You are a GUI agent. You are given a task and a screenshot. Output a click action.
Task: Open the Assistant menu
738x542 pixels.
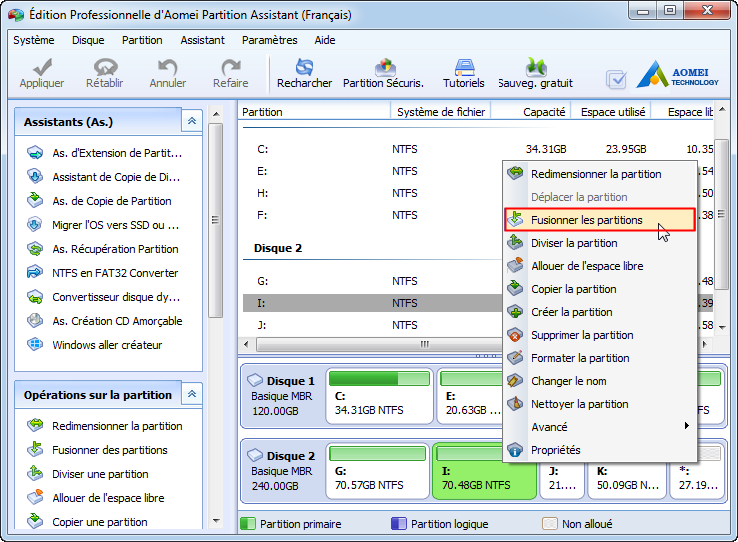pyautogui.click(x=202, y=40)
